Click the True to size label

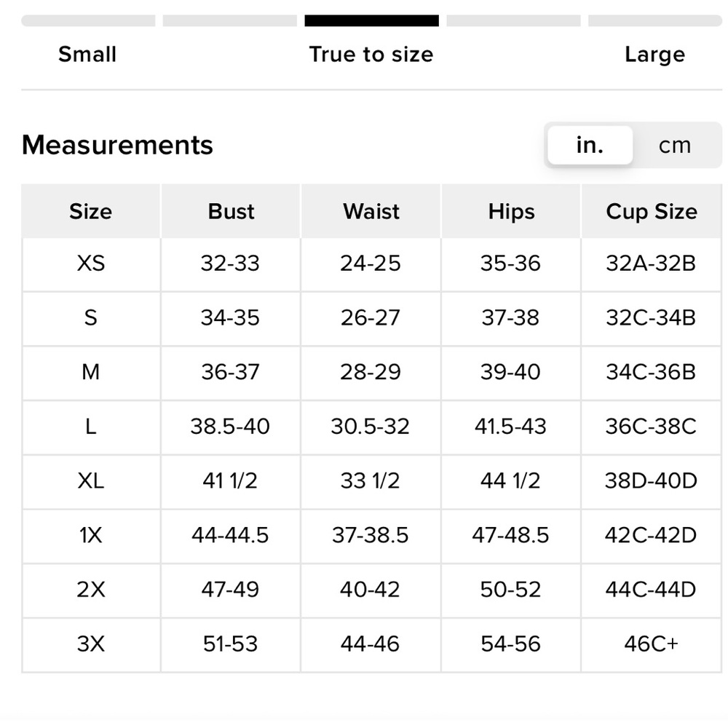coord(371,55)
